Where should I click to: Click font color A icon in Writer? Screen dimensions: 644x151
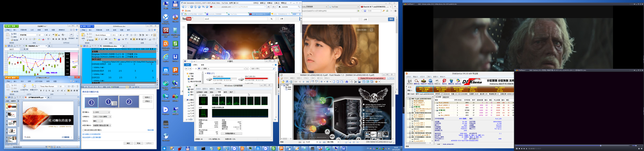point(119,39)
